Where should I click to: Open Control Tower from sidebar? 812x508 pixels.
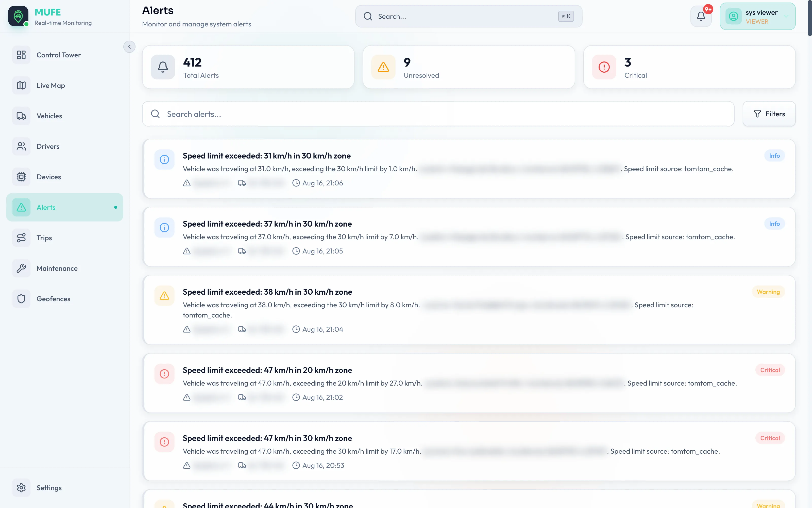pos(65,55)
